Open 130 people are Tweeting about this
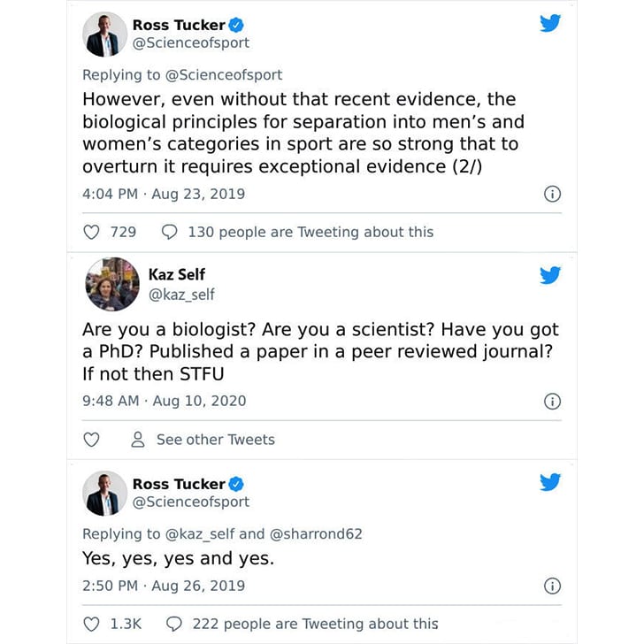This screenshot has height=644, width=644. pyautogui.click(x=310, y=232)
